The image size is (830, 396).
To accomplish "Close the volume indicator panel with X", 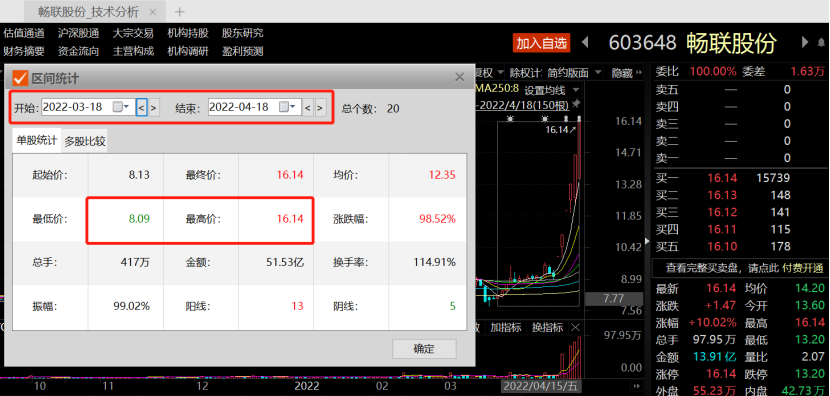I will click(575, 327).
